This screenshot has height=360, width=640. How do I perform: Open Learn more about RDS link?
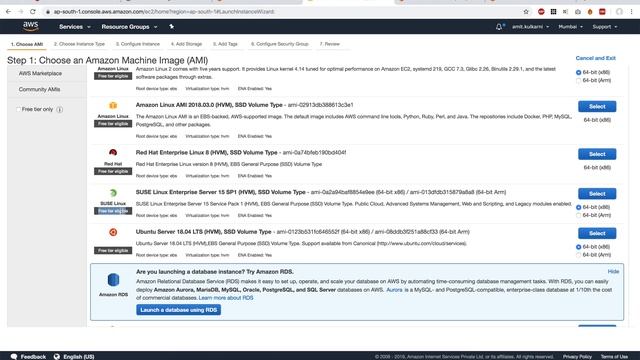click(x=226, y=298)
